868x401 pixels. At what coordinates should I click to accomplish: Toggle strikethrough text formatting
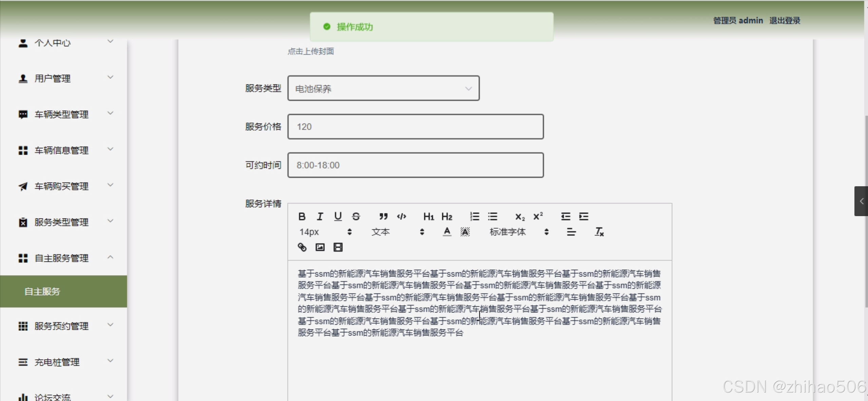(356, 216)
